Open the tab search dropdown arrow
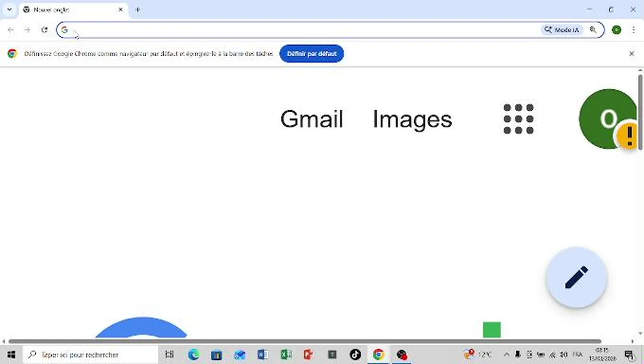Image resolution: width=644 pixels, height=364 pixels. 9,10
